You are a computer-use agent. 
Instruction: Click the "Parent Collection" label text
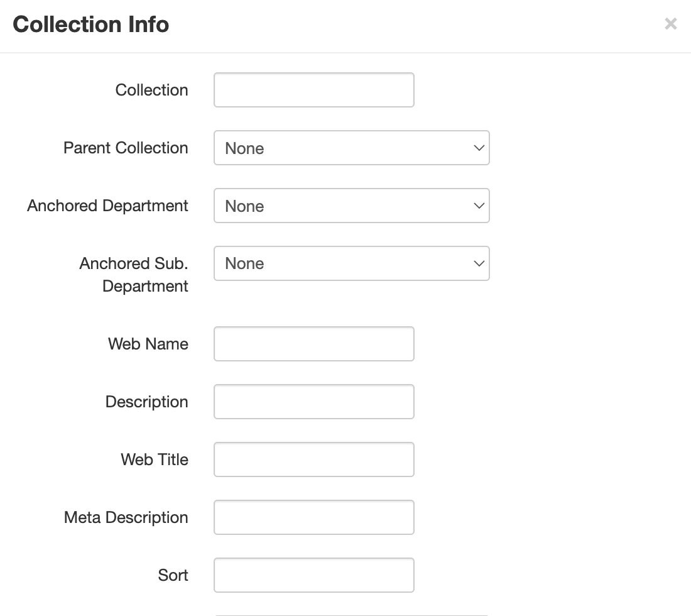[x=126, y=148]
